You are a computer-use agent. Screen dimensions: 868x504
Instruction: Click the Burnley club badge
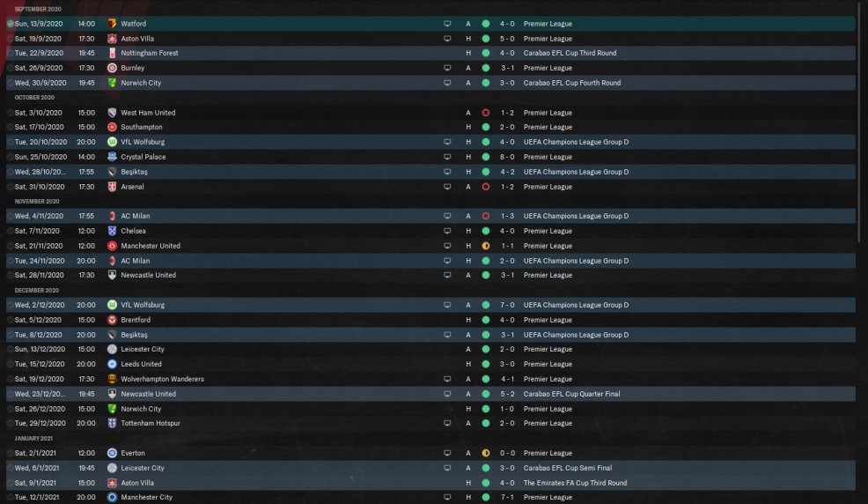click(x=112, y=68)
